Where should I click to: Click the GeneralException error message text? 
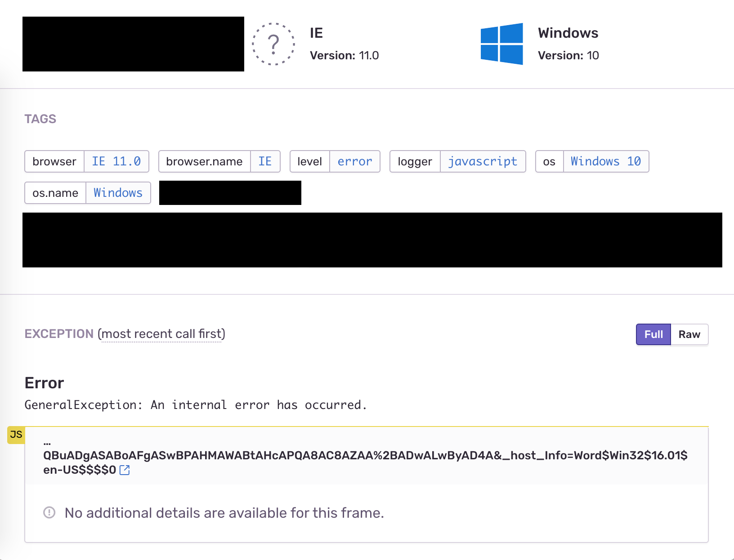195,404
